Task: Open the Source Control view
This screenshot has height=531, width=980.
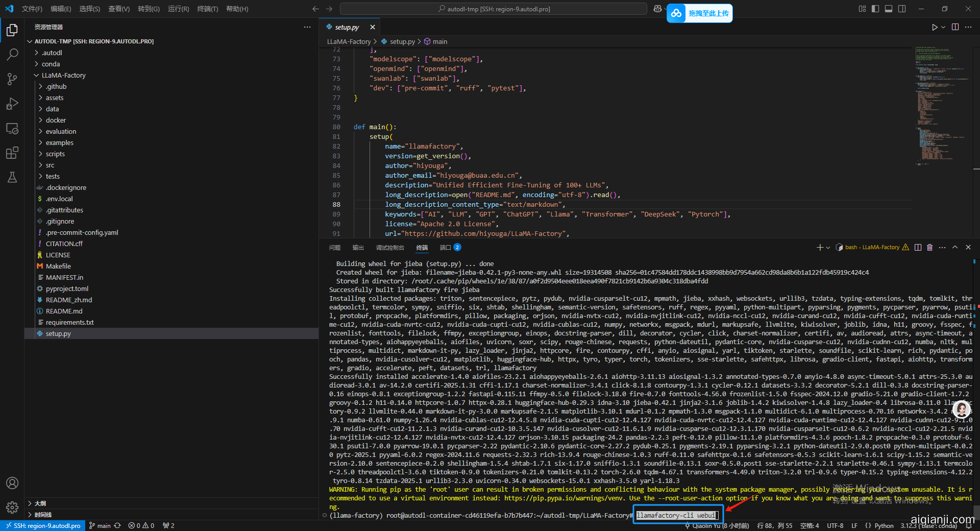Action: [12, 79]
